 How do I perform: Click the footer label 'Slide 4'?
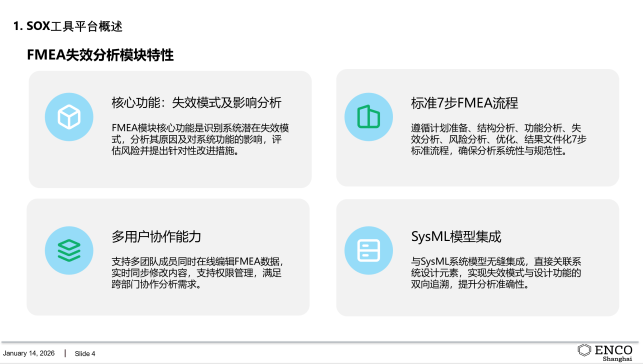click(x=85, y=353)
